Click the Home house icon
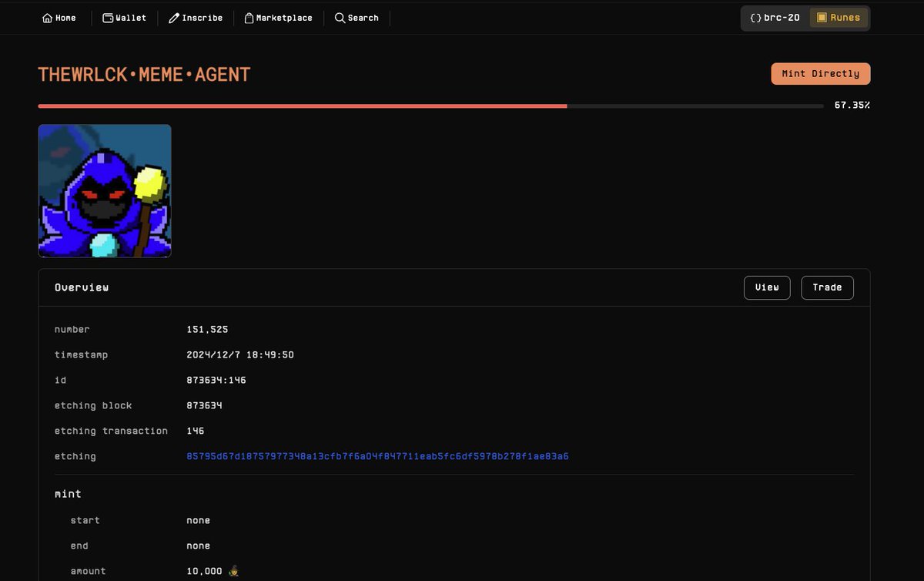This screenshot has width=924, height=581. (x=47, y=18)
